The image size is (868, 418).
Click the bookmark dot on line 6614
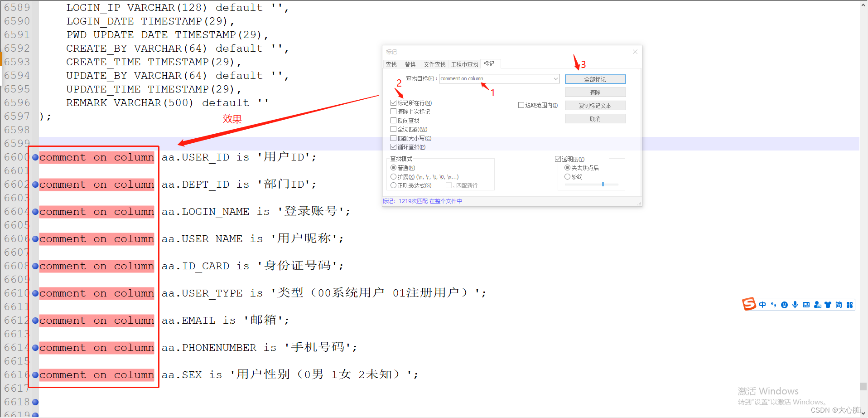point(35,348)
